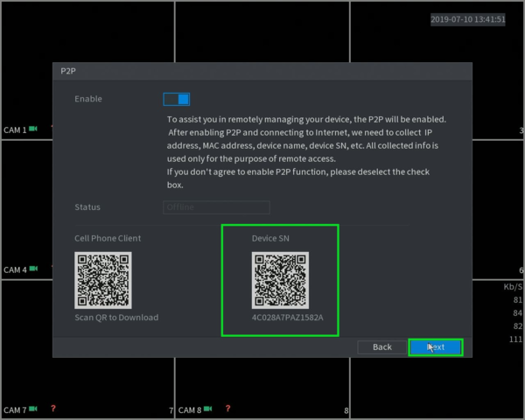Click the Kb/S bitrate readout
The width and height of the screenshot is (525, 420).
click(x=513, y=287)
